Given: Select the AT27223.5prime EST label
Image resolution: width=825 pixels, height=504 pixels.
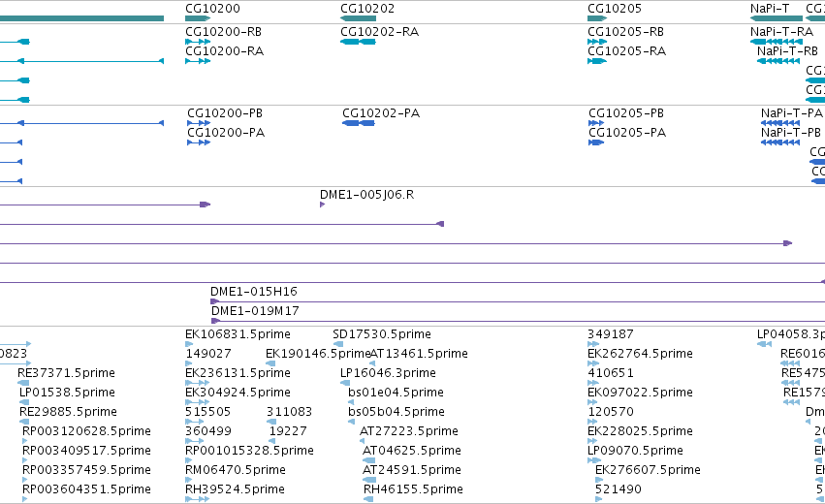Looking at the screenshot, I should pos(409,431).
